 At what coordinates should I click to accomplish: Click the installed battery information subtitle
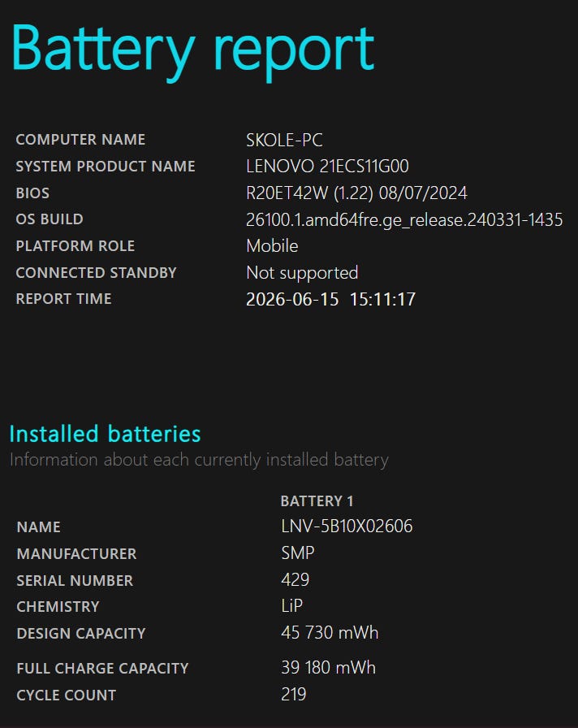pos(199,460)
